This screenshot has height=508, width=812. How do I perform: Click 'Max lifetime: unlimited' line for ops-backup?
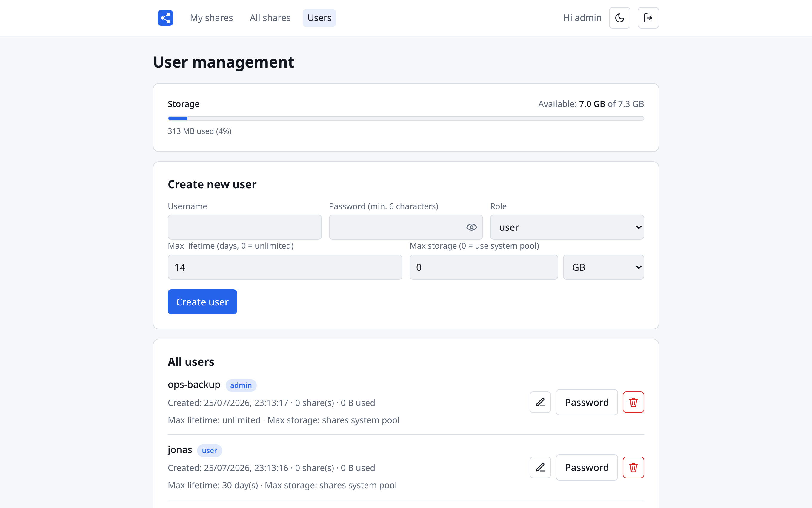point(284,420)
